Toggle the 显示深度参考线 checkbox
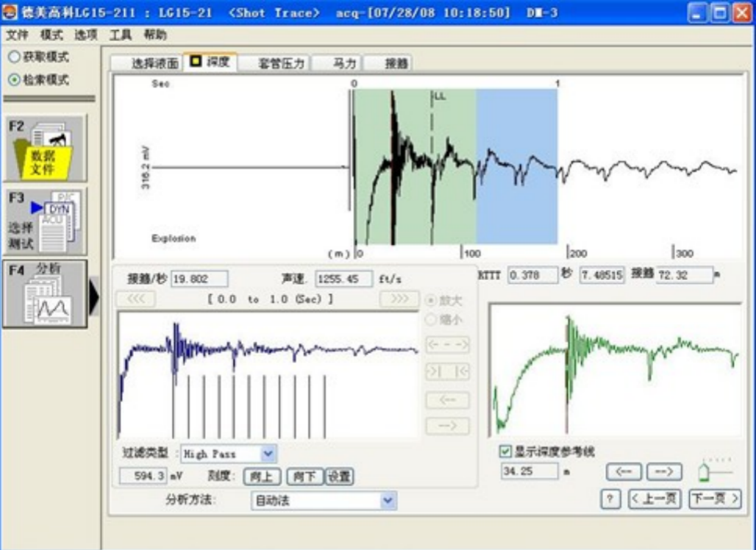 pyautogui.click(x=505, y=451)
